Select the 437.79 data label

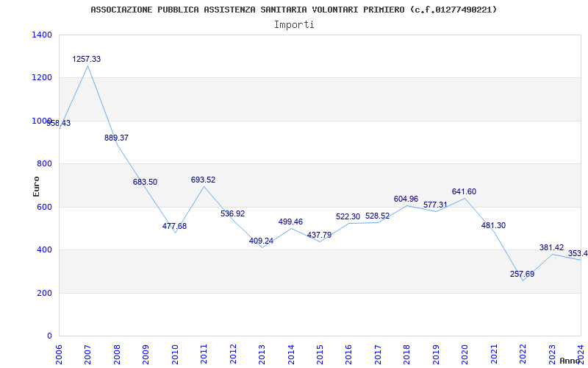(x=319, y=235)
